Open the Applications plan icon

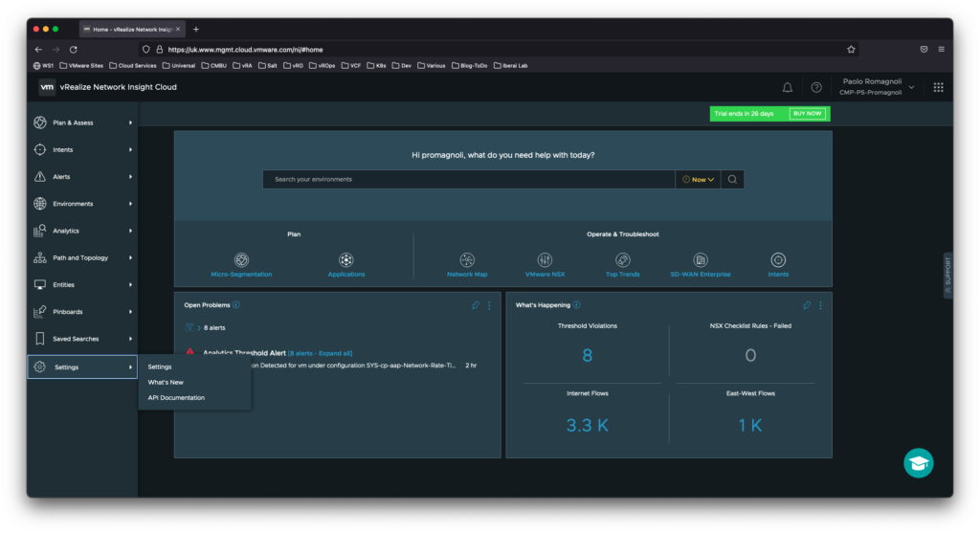pyautogui.click(x=346, y=259)
